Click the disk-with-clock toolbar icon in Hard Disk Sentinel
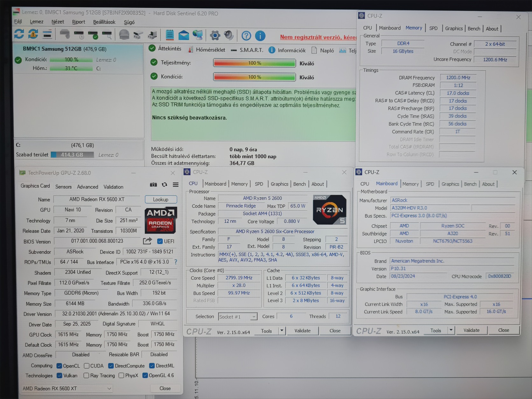The width and height of the screenshot is (532, 399). [x=79, y=34]
